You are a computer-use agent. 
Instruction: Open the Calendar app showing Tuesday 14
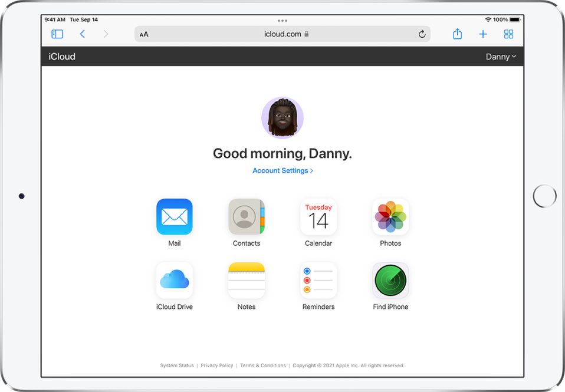click(x=318, y=216)
